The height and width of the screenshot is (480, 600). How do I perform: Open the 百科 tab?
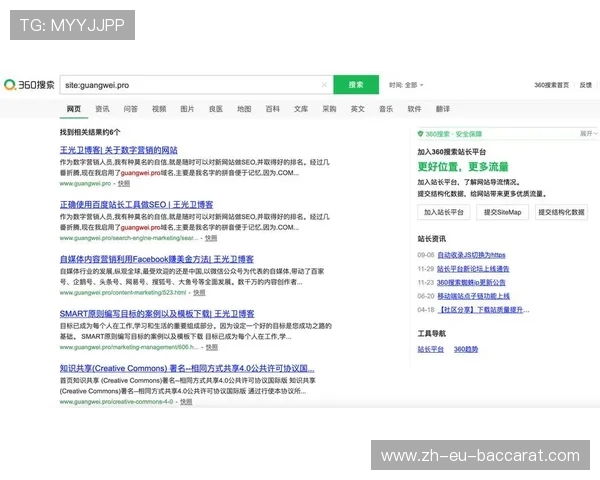272,109
